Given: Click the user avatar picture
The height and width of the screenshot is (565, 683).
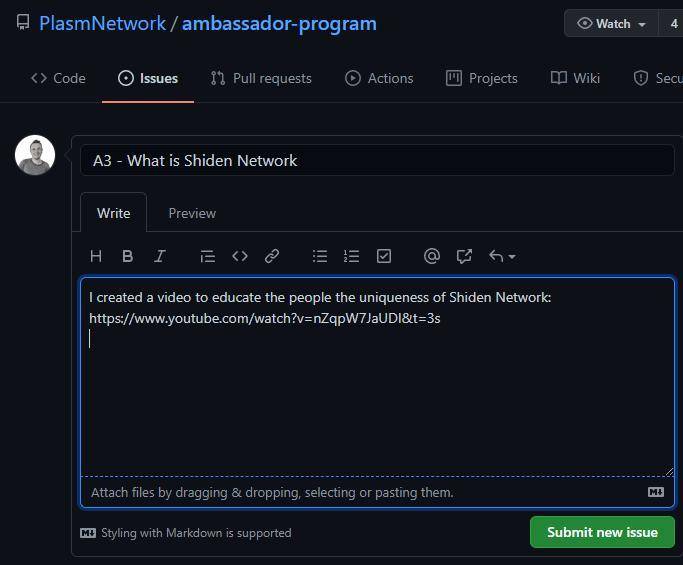Looking at the screenshot, I should (35, 155).
